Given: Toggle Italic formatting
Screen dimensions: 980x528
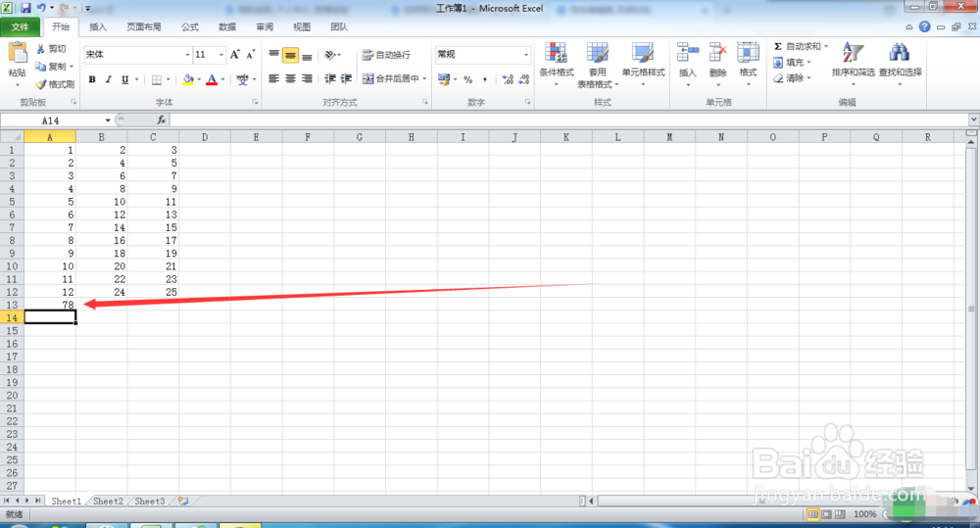Looking at the screenshot, I should pos(108,79).
